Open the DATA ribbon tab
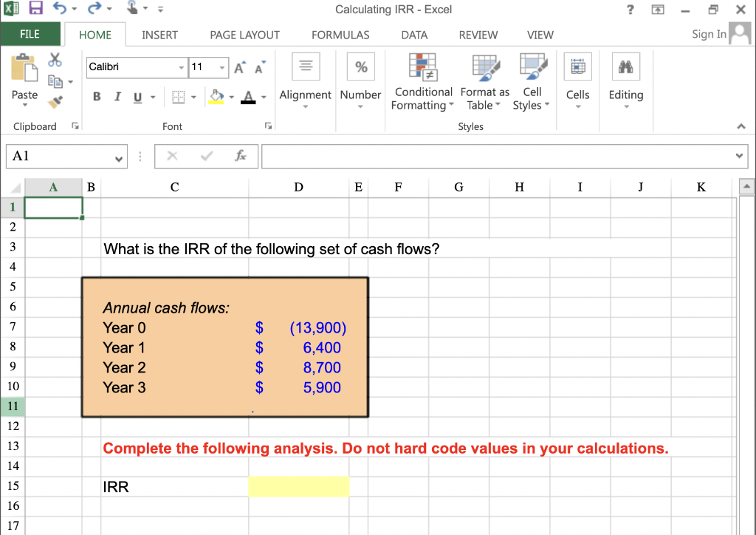 [414, 35]
